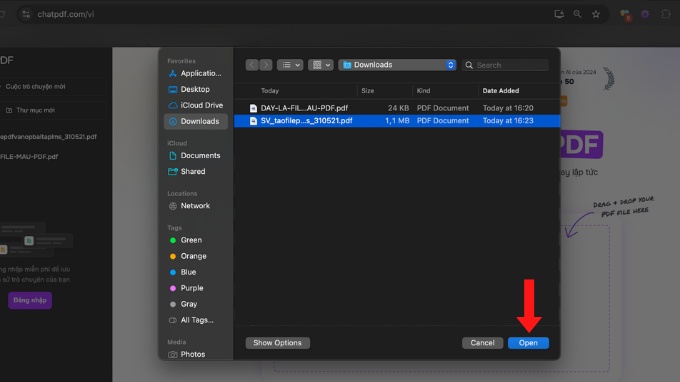Select DAY-LA-FIL...AU-PDF.pdf file
This screenshot has width=680, height=382.
point(396,108)
